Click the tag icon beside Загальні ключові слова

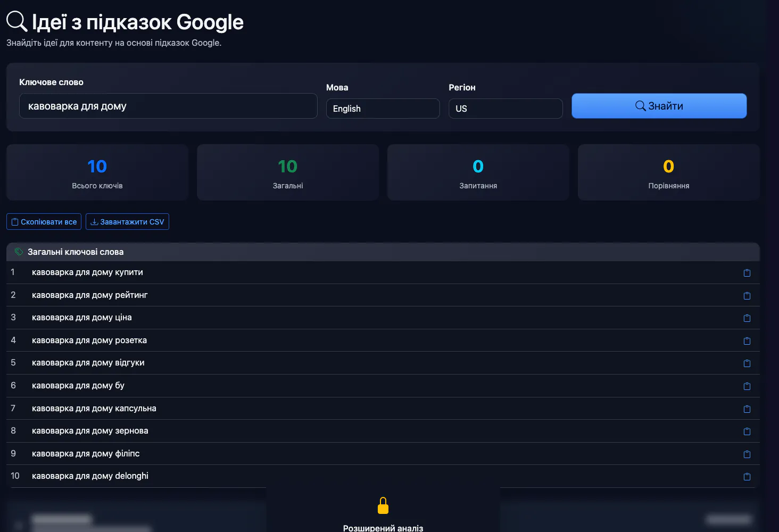coord(19,252)
